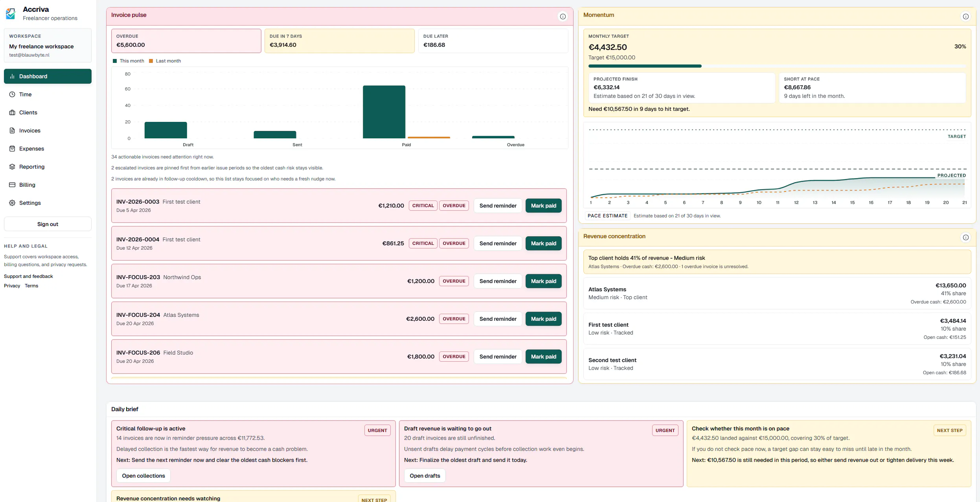The image size is (980, 502).
Task: Open Settings via gear icon
Action: point(12,203)
